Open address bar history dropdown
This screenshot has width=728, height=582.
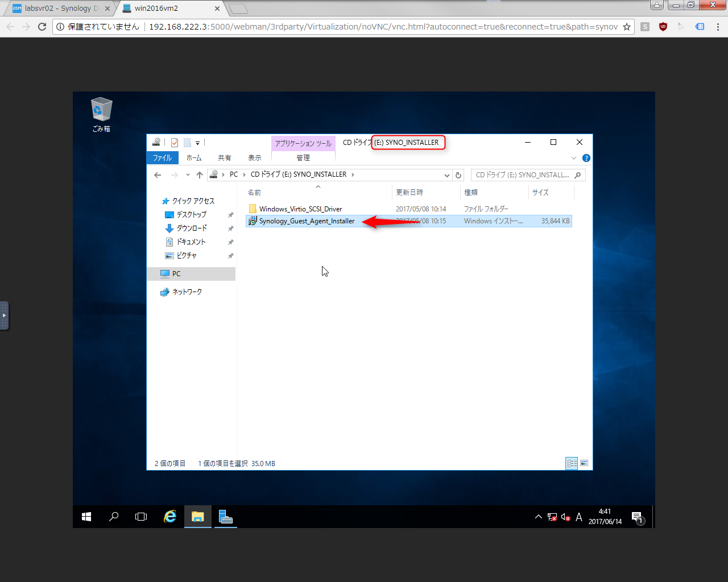pyautogui.click(x=447, y=175)
